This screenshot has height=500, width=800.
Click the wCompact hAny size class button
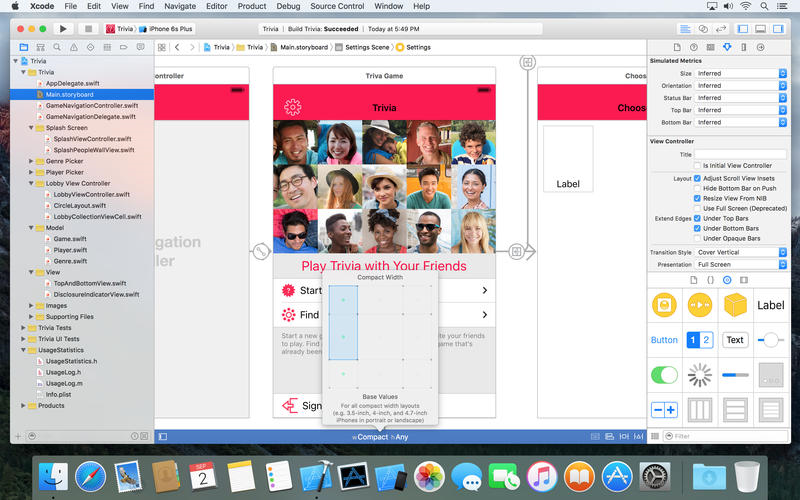(380, 437)
